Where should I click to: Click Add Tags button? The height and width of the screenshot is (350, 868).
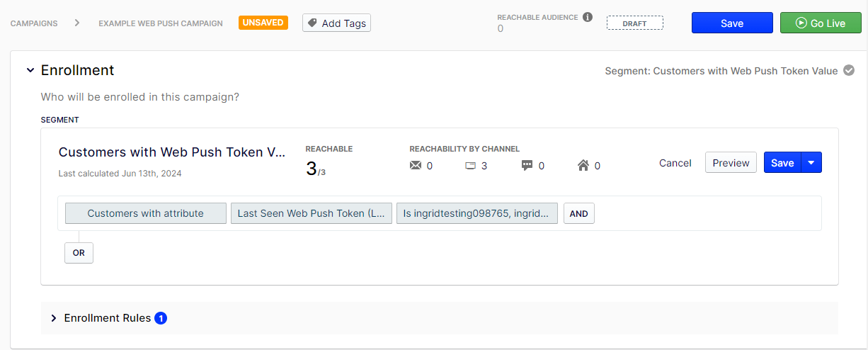click(x=336, y=23)
